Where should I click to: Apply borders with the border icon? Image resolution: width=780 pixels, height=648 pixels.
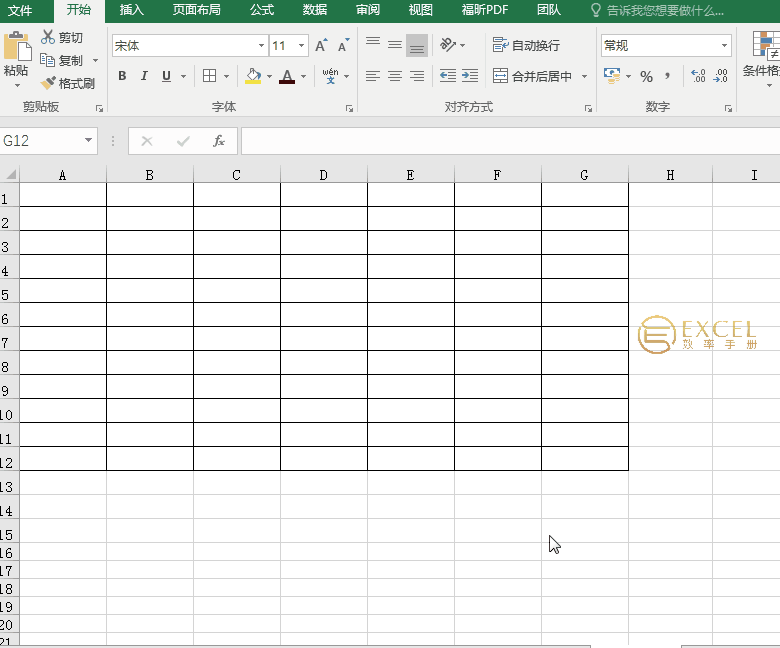[209, 76]
